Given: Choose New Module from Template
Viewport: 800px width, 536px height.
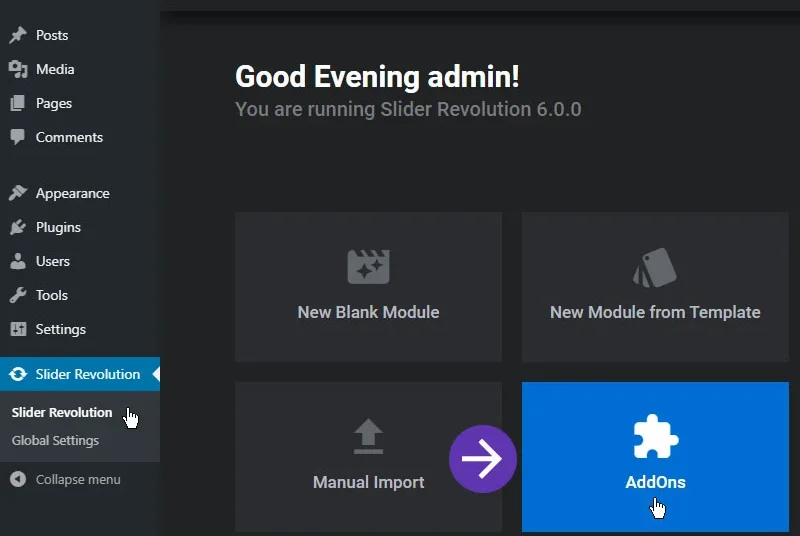Looking at the screenshot, I should tap(655, 287).
